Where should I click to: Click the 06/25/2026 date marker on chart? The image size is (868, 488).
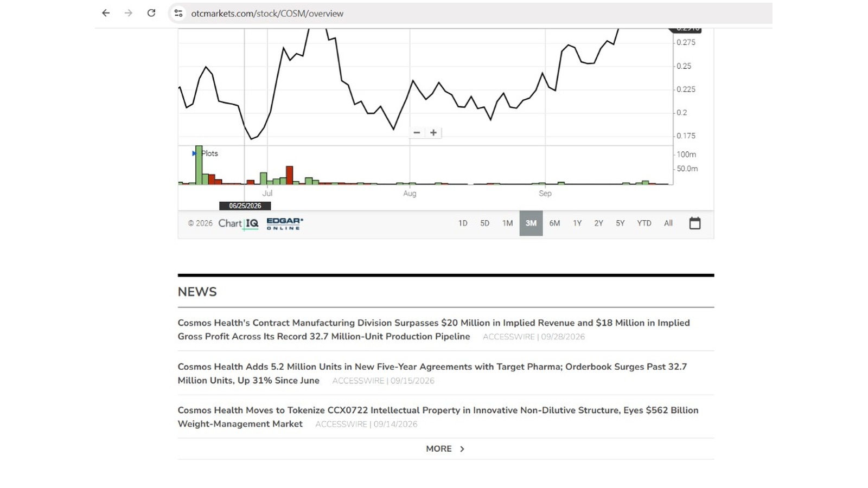coord(245,206)
